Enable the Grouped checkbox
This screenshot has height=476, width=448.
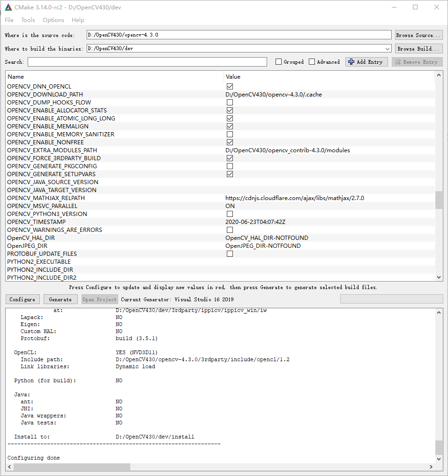278,62
